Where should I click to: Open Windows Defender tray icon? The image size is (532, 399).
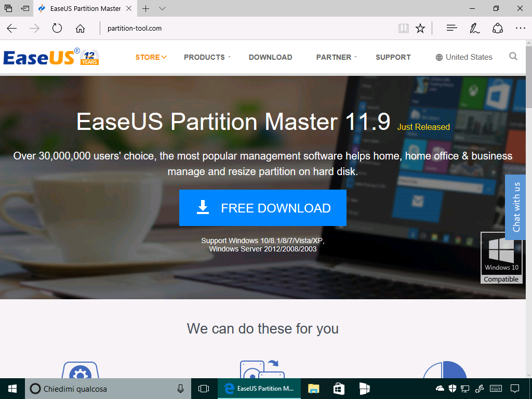pyautogui.click(x=453, y=389)
